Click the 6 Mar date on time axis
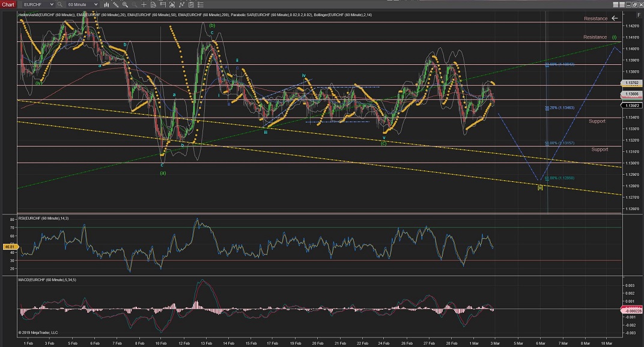This screenshot has width=644, height=347. click(x=541, y=343)
